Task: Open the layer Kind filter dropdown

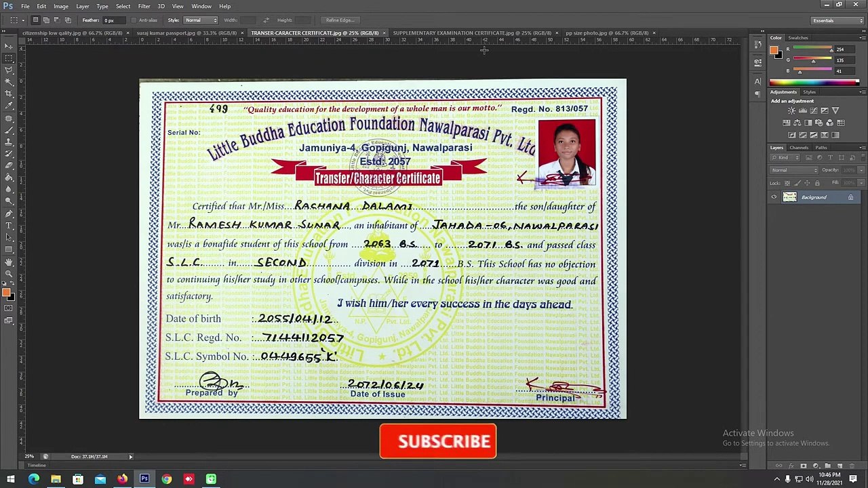Action: (785, 157)
